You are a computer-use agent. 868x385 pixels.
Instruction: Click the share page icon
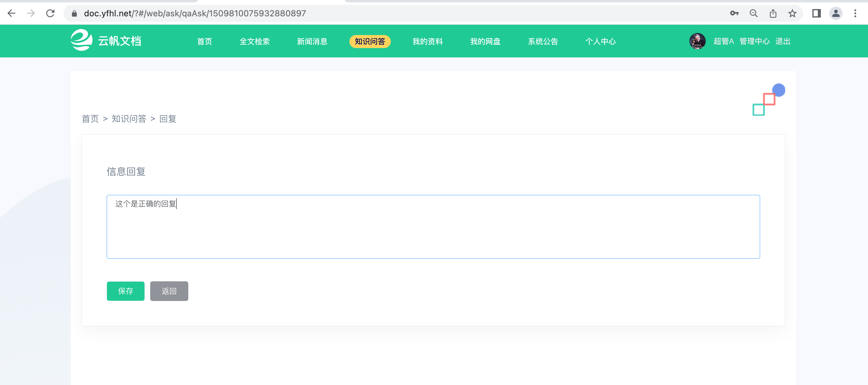773,14
